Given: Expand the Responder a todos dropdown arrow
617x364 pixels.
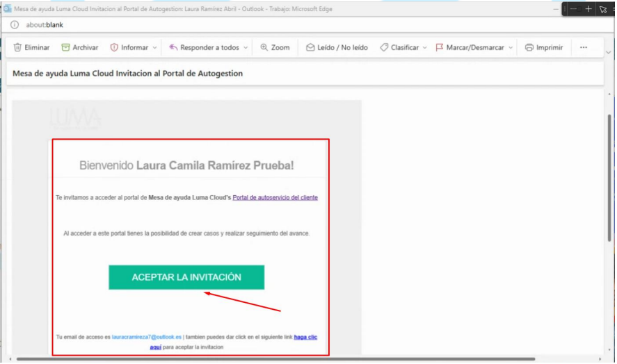Looking at the screenshot, I should click(x=245, y=48).
